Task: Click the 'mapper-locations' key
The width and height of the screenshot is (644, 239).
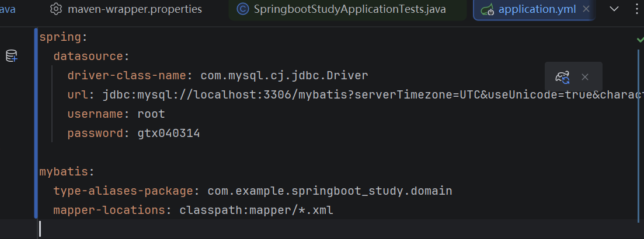Action: pyautogui.click(x=109, y=210)
